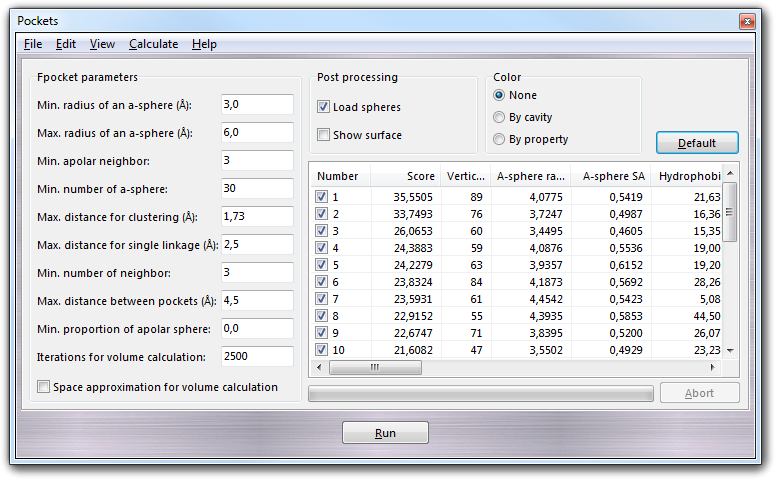
Task: Uncheck pocket number 1 in the table
Action: (x=322, y=197)
